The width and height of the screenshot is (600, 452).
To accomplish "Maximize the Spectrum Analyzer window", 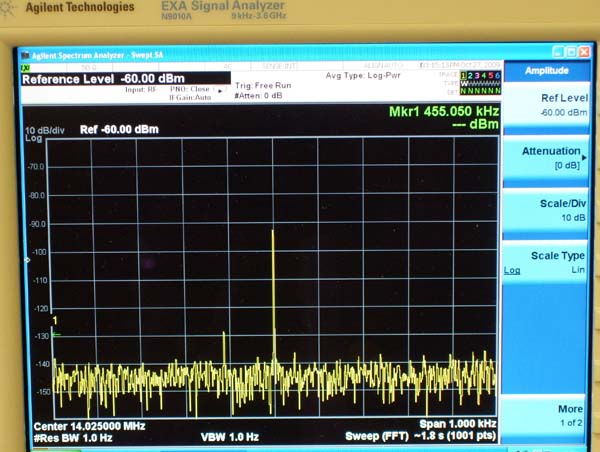I will pyautogui.click(x=571, y=52).
